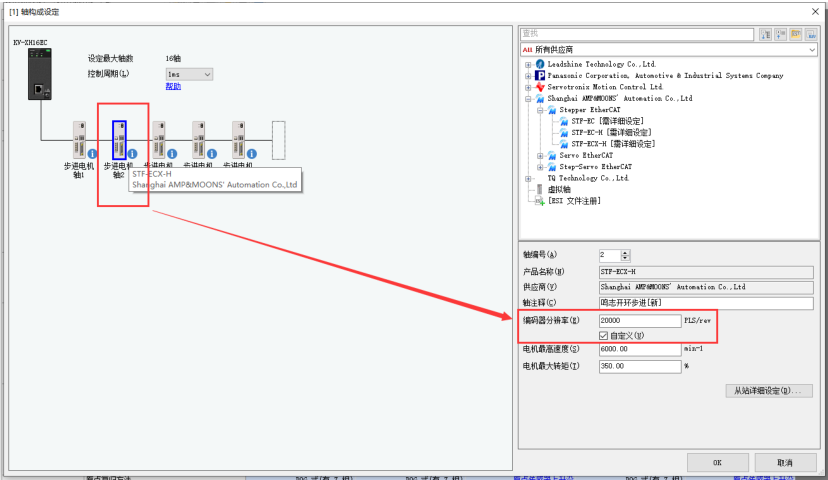828x480 pixels.
Task: Click the highlighted axis 2 stepper device
Action: (119, 138)
